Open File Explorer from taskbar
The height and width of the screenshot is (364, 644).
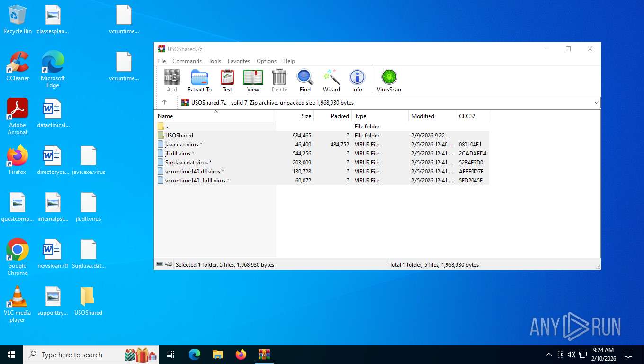(217, 355)
